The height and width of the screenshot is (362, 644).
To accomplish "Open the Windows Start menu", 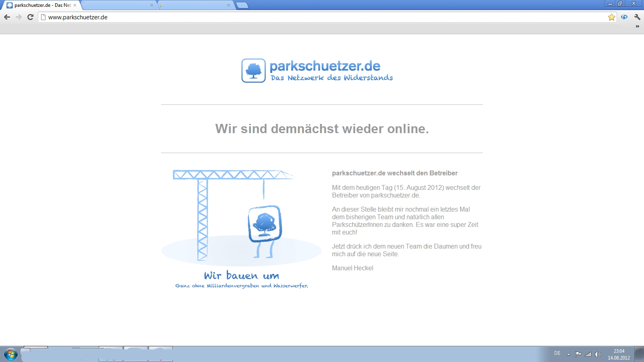I will [x=10, y=354].
